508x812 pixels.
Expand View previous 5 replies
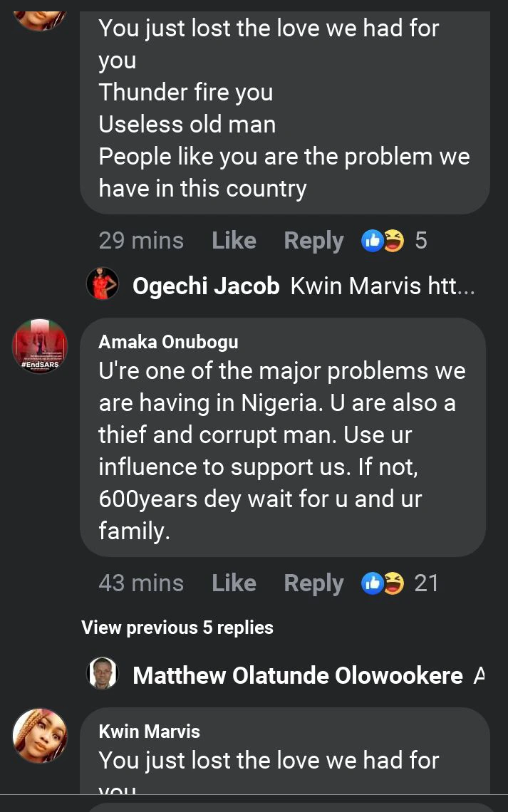coord(177,628)
